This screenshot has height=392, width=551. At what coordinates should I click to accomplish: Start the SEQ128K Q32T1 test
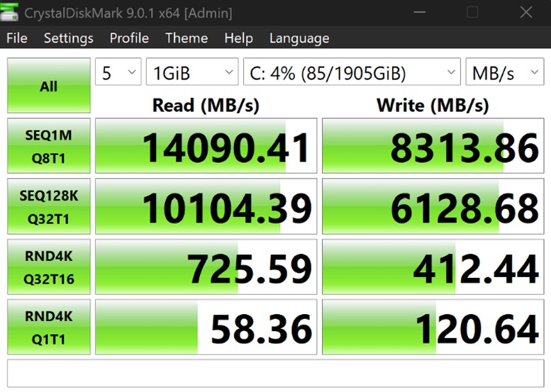point(49,206)
